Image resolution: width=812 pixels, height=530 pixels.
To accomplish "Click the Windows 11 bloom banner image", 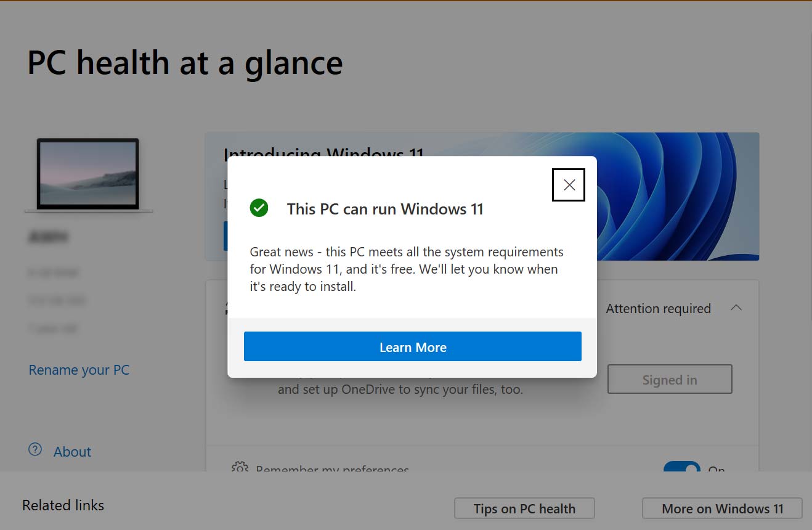I will pyautogui.click(x=678, y=196).
